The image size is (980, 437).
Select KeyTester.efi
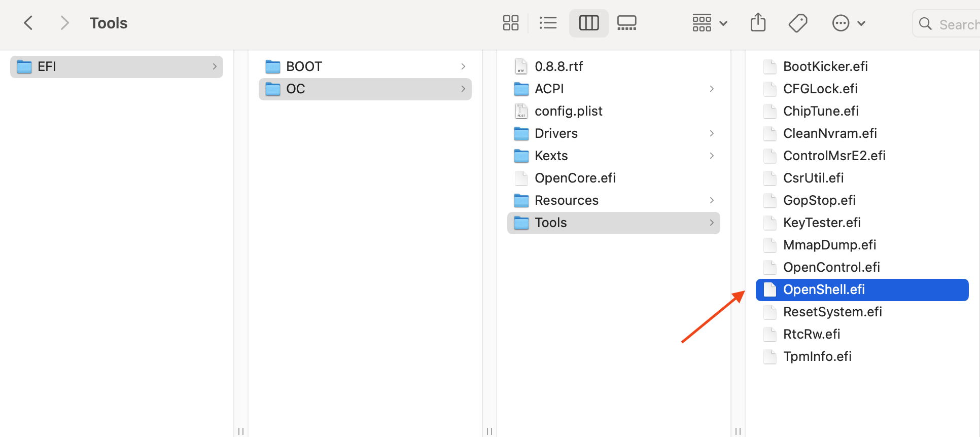click(862, 223)
